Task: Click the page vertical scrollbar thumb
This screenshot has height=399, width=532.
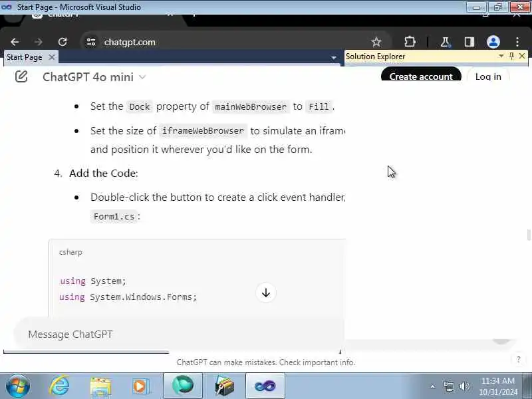Action: tap(529, 235)
